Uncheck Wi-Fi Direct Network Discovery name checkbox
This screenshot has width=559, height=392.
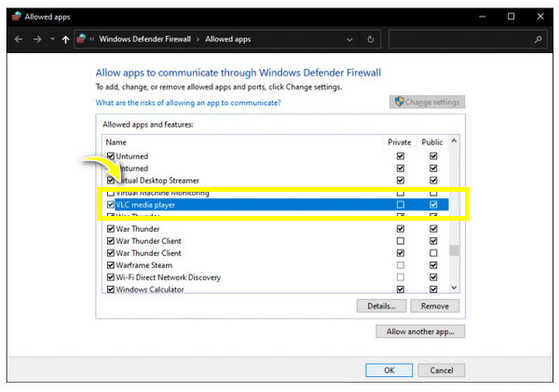pyautogui.click(x=111, y=277)
